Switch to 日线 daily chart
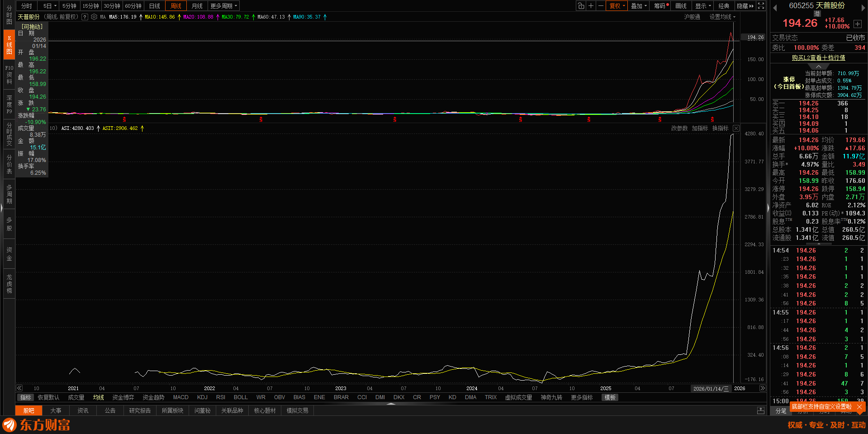The width and height of the screenshot is (868, 434). click(155, 6)
